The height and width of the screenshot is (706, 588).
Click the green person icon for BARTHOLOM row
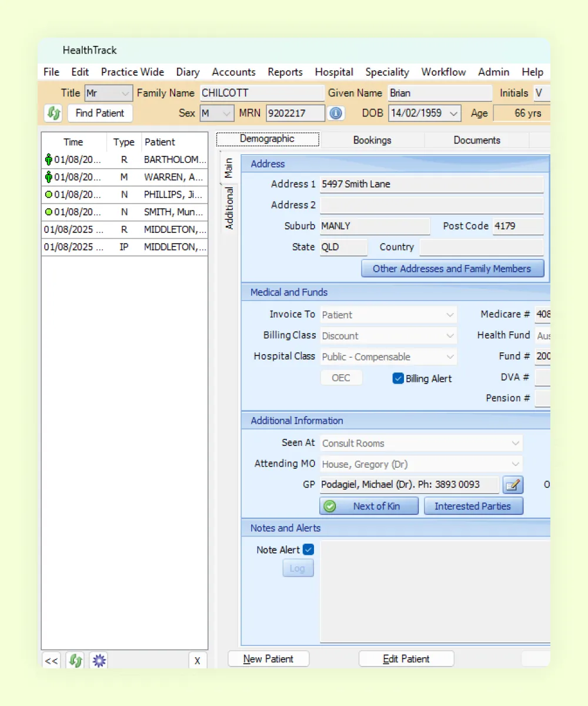click(x=49, y=159)
